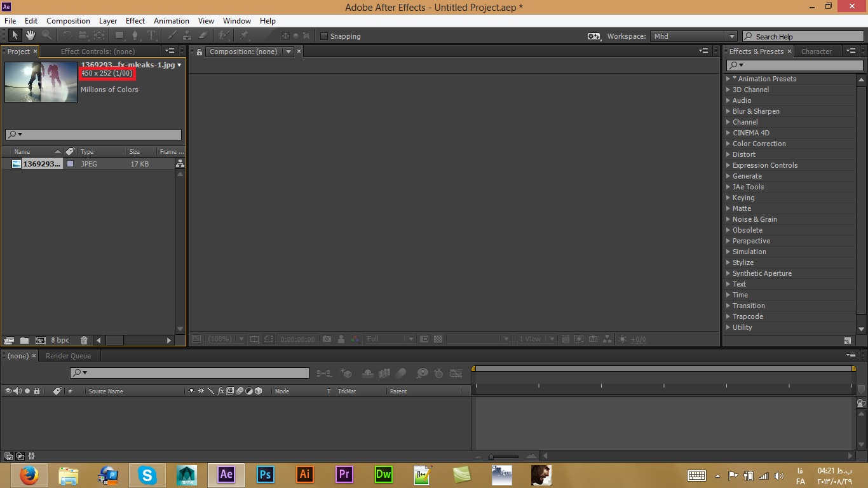This screenshot has height=488, width=868.
Task: Select the Eraser tool
Action: pos(203,36)
